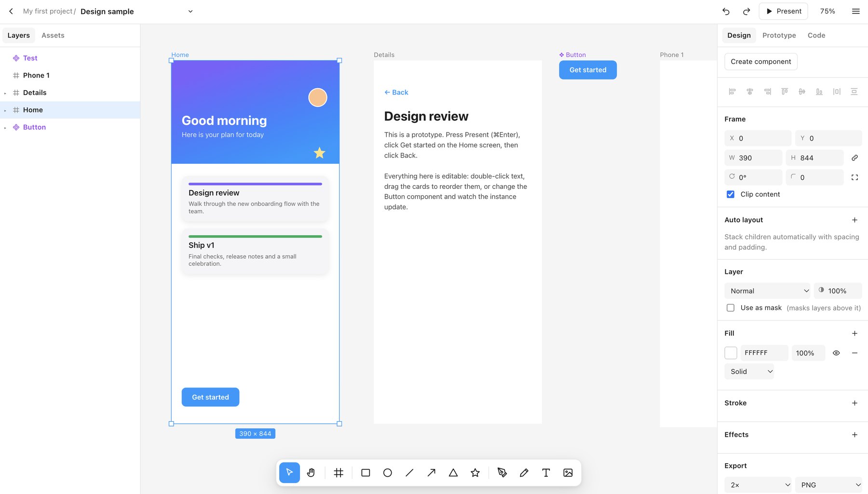Click the fill hex FFFFFF field

coord(764,353)
